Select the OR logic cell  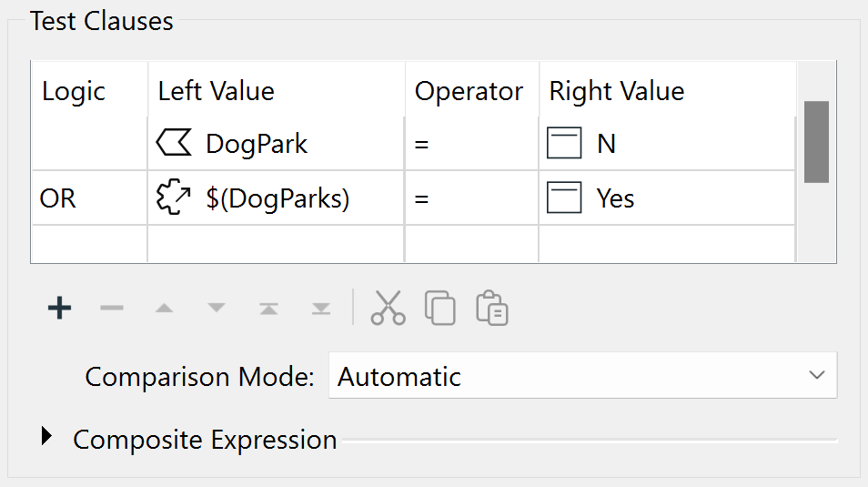90,198
